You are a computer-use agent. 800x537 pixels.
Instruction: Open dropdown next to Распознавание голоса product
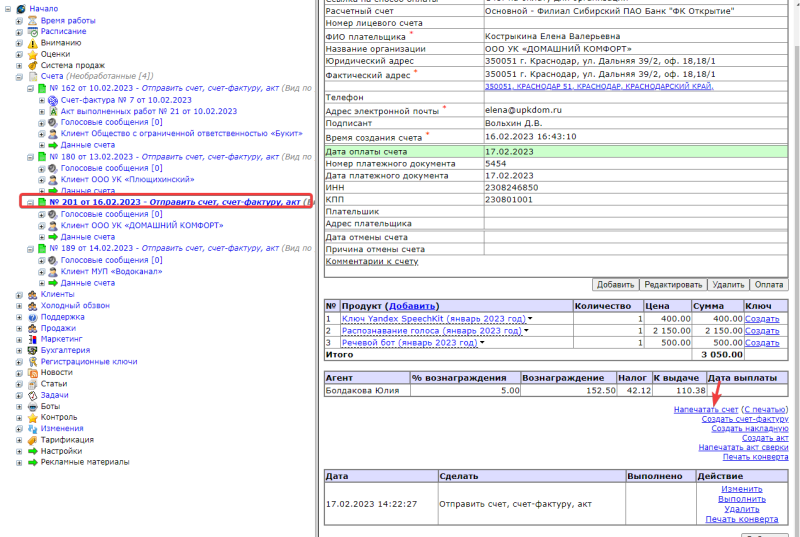tap(526, 331)
